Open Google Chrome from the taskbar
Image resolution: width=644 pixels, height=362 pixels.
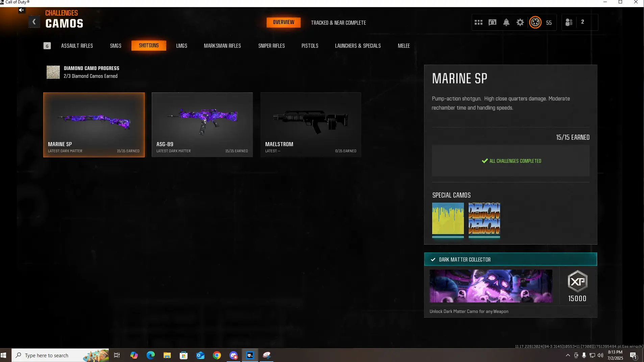[217, 355]
